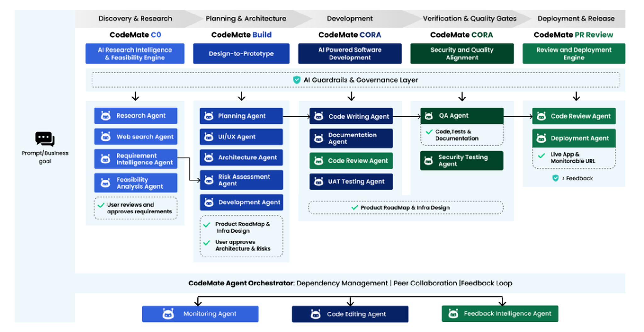
Task: Click the Security and Quality Alignment banner
Action: point(462,54)
